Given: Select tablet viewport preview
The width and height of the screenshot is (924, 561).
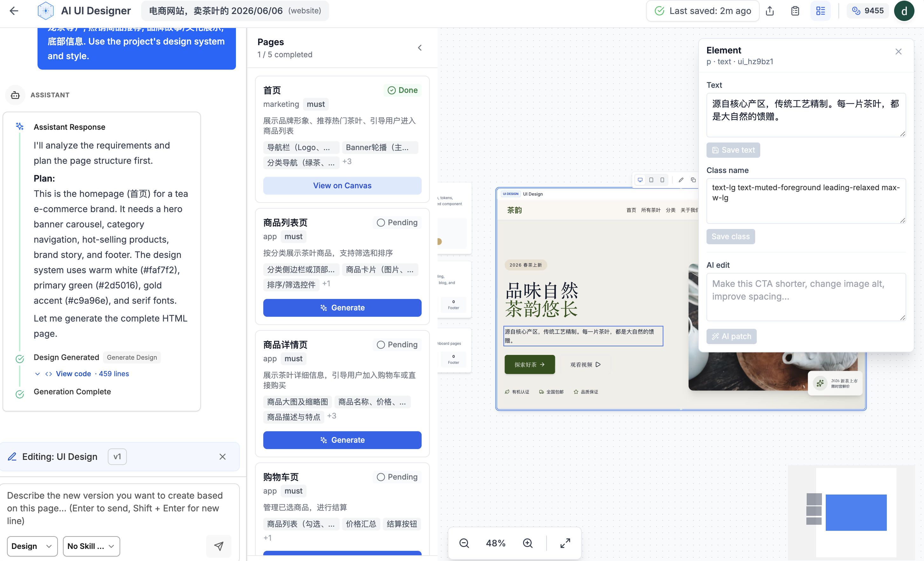Looking at the screenshot, I should pos(652,180).
